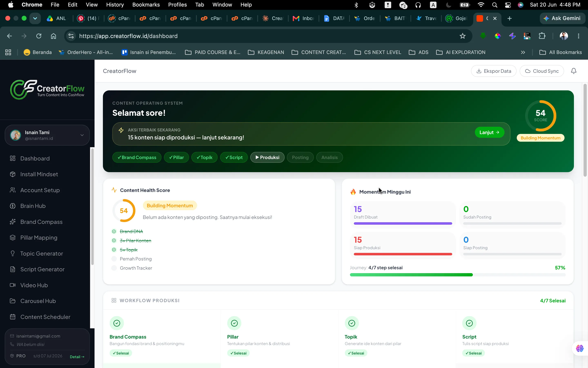Open the PAID COURSE bookmark folder

coord(213,52)
